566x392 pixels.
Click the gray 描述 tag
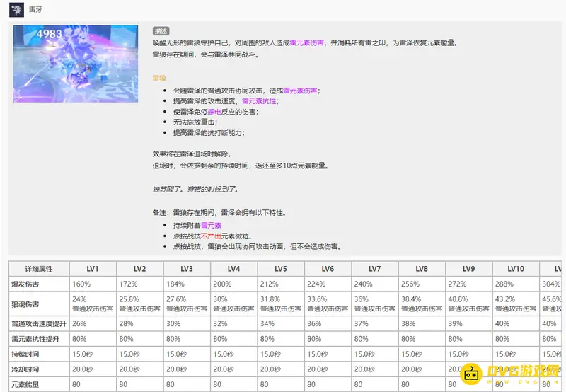click(161, 31)
